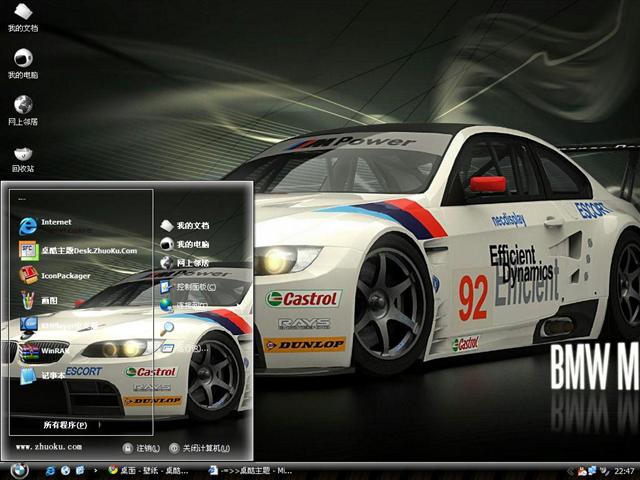Open Internet Explorer in the start menu

click(55, 223)
